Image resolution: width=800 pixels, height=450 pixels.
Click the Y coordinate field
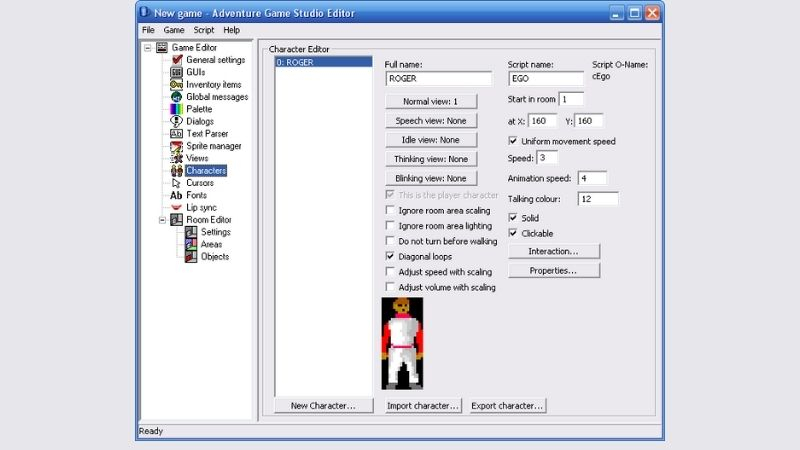tap(589, 121)
